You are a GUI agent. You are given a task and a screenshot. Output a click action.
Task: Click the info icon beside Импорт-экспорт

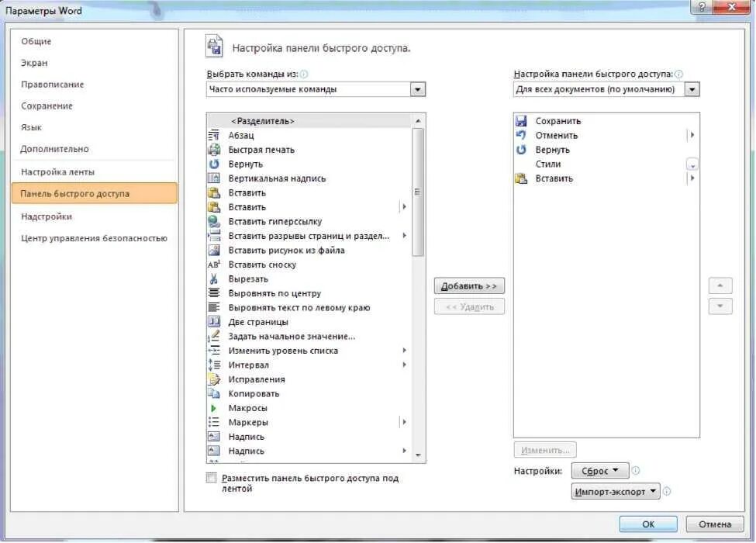click(666, 491)
